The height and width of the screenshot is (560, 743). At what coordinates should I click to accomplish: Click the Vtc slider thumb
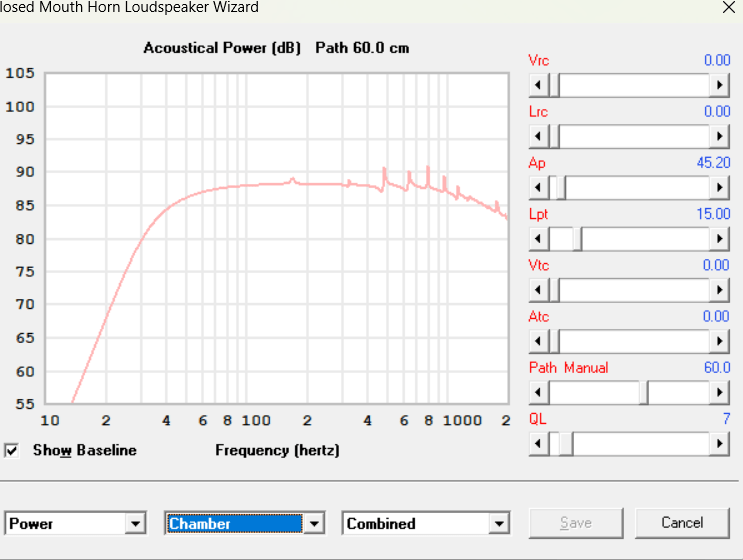tap(554, 290)
